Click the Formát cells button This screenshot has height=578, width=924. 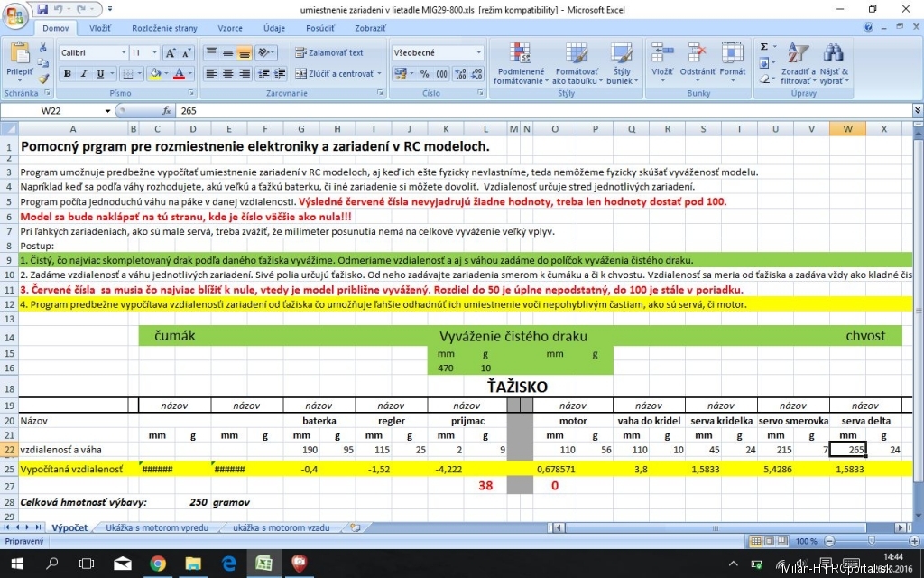733,61
